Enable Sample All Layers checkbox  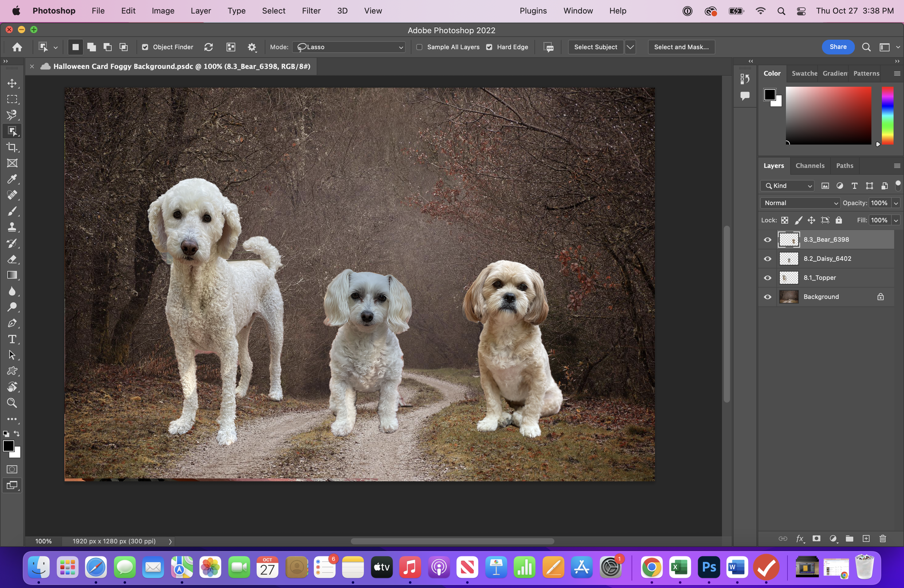click(x=419, y=47)
